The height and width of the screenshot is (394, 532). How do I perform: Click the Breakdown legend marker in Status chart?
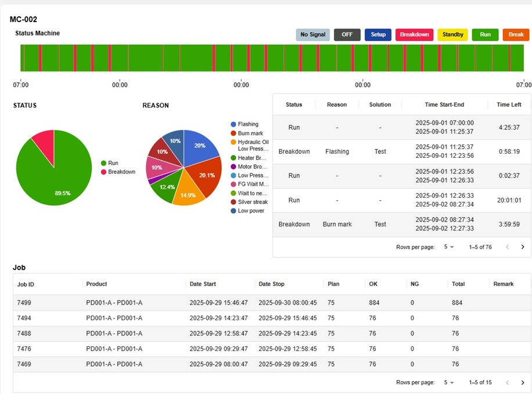(104, 172)
